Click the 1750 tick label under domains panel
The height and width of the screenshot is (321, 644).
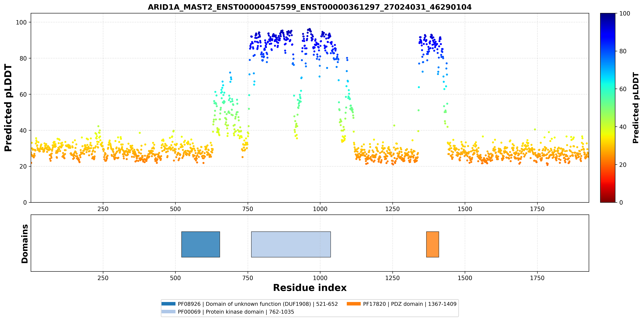click(537, 278)
